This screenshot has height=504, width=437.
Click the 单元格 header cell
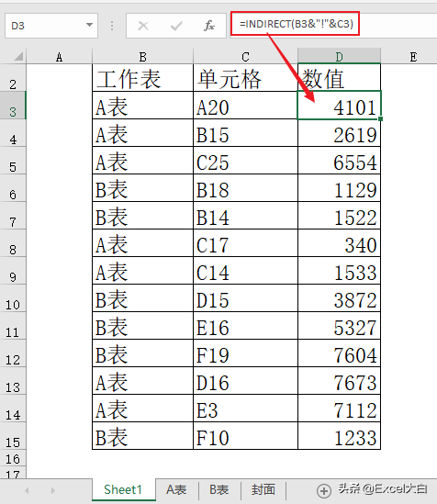245,78
